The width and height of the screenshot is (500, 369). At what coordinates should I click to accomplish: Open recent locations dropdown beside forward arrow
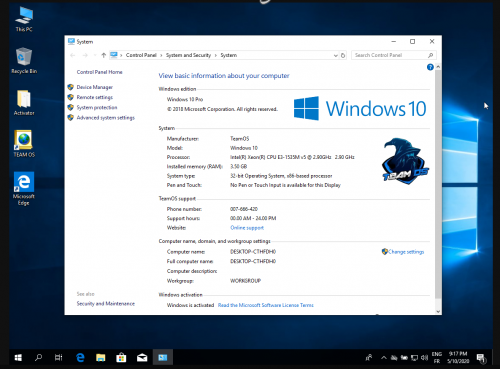[x=95, y=55]
